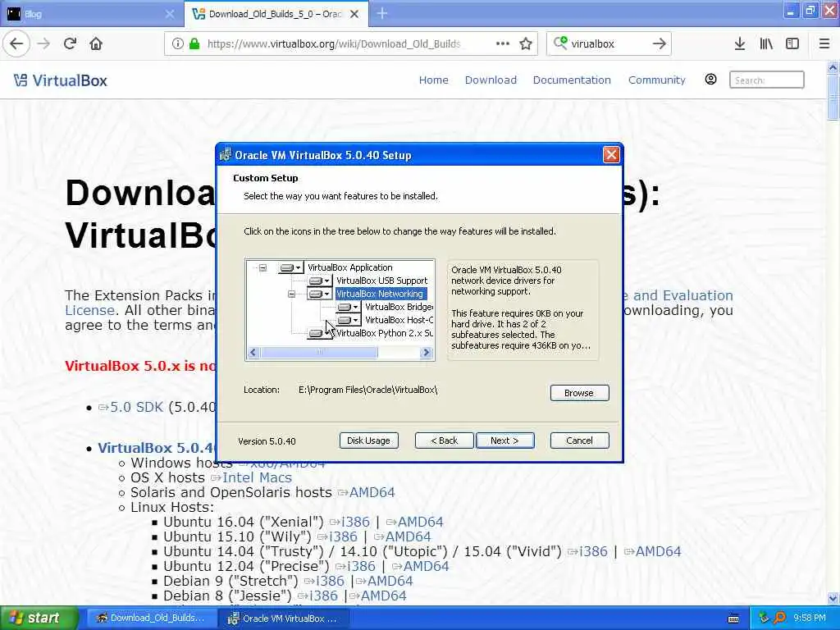Open Download in site navigation

[x=491, y=80]
